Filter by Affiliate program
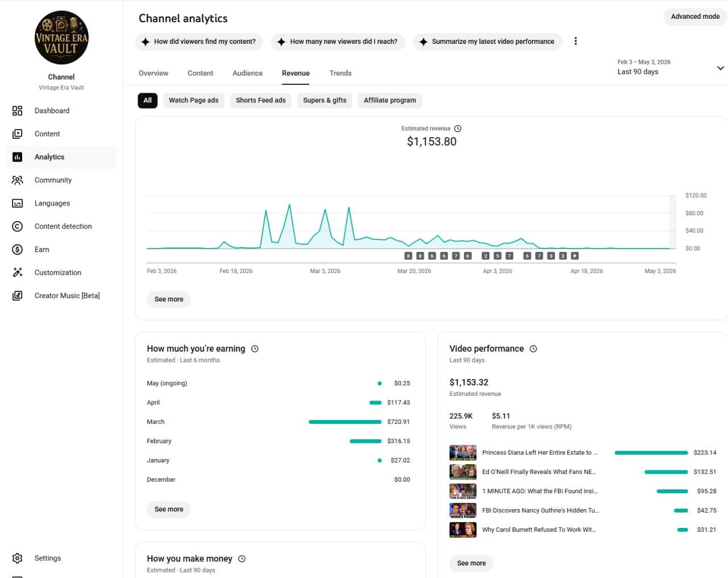The image size is (728, 578). tap(390, 100)
